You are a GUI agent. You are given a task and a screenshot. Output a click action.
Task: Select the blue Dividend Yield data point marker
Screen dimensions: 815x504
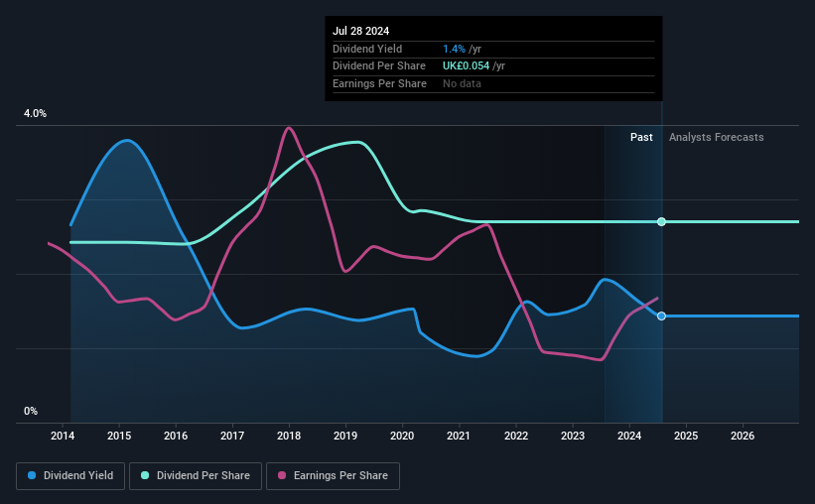click(661, 315)
